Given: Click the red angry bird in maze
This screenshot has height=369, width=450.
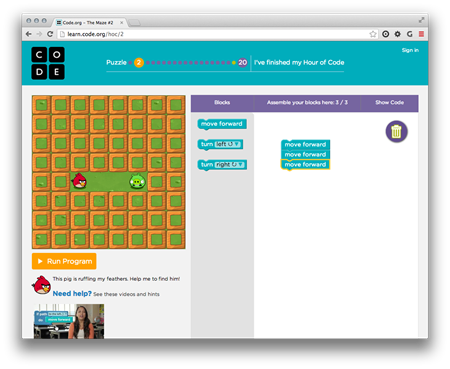Looking at the screenshot, I should pos(79,181).
